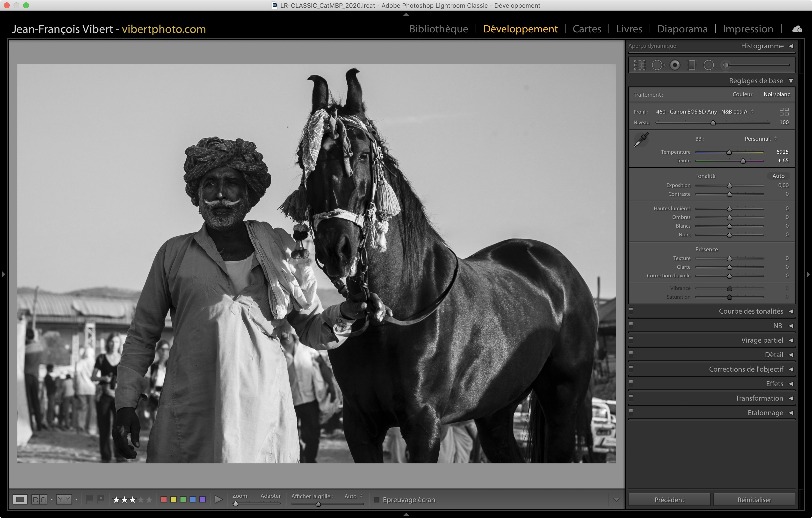Click the Réinitialiser button

[x=754, y=499]
